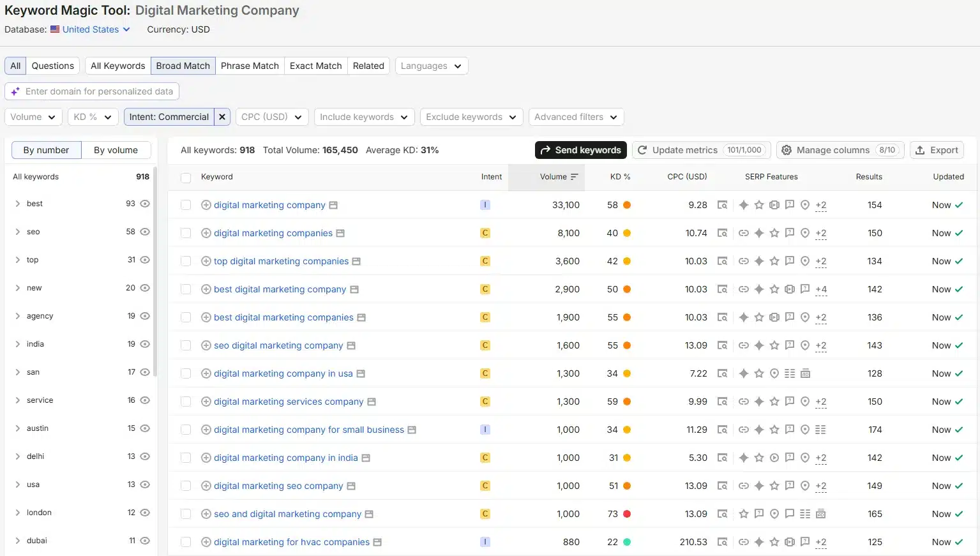Click SERP snapshot icon in 'seo and digital marketing company' row
Viewport: 980px width, 556px height.
tap(722, 514)
